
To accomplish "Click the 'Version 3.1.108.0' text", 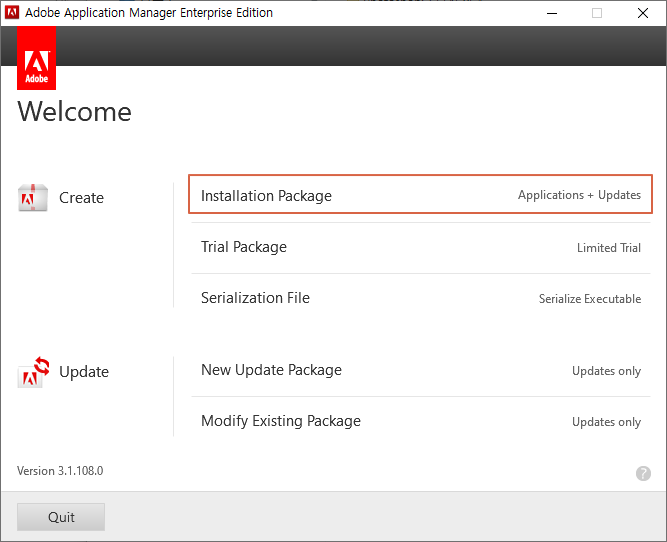I will click(60, 471).
